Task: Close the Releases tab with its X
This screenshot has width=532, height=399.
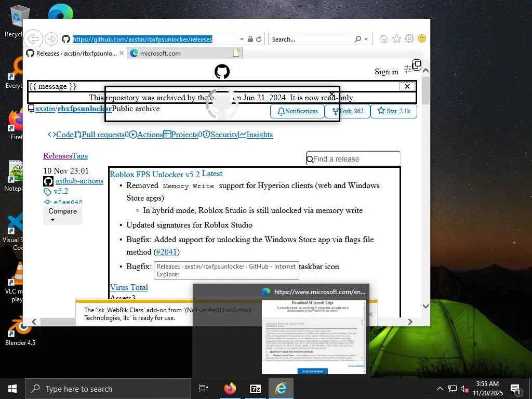Action: coord(122,54)
